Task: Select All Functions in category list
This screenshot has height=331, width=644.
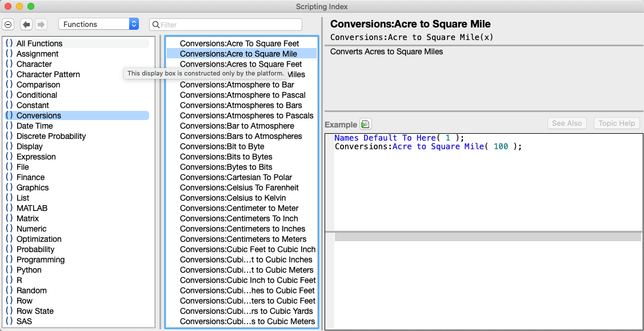Action: pyautogui.click(x=39, y=43)
